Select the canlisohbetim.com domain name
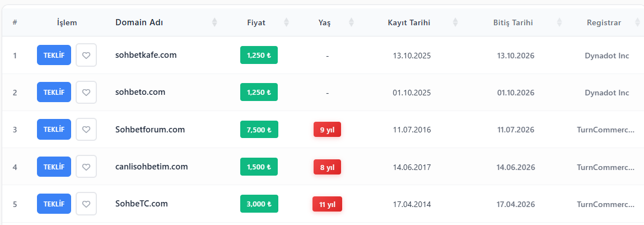The width and height of the screenshot is (644, 225). click(x=152, y=167)
